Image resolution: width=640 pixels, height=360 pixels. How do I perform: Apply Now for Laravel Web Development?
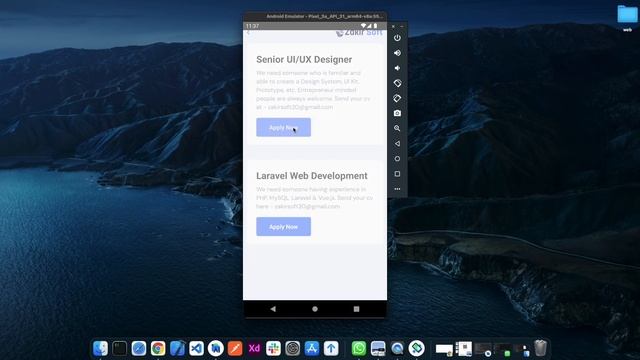(x=283, y=227)
